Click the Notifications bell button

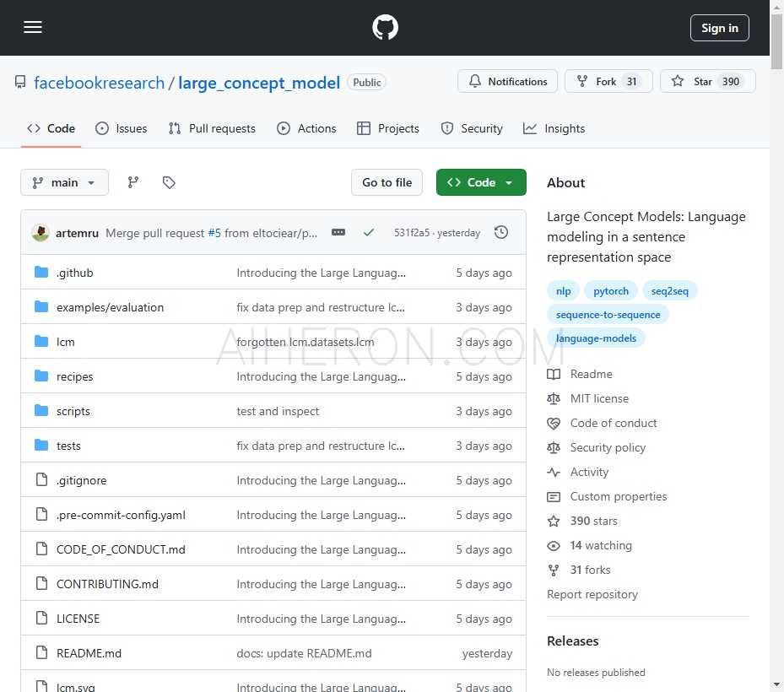pyautogui.click(x=507, y=82)
